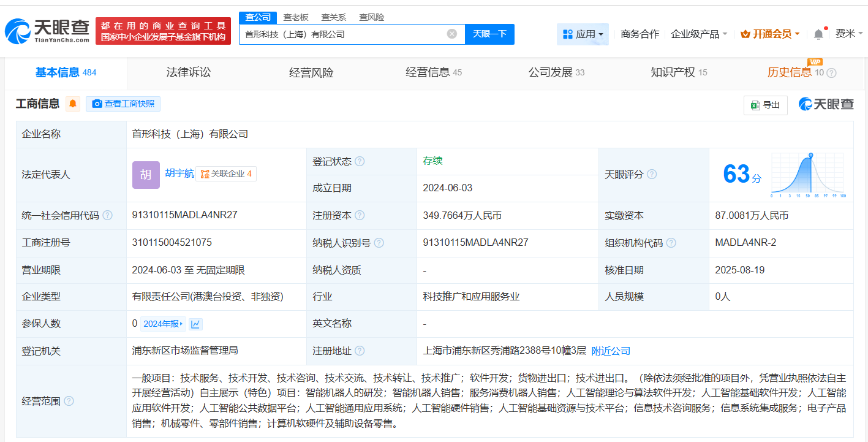The width and height of the screenshot is (868, 442).
Task: Open 商务合作 link in header
Action: (x=640, y=34)
